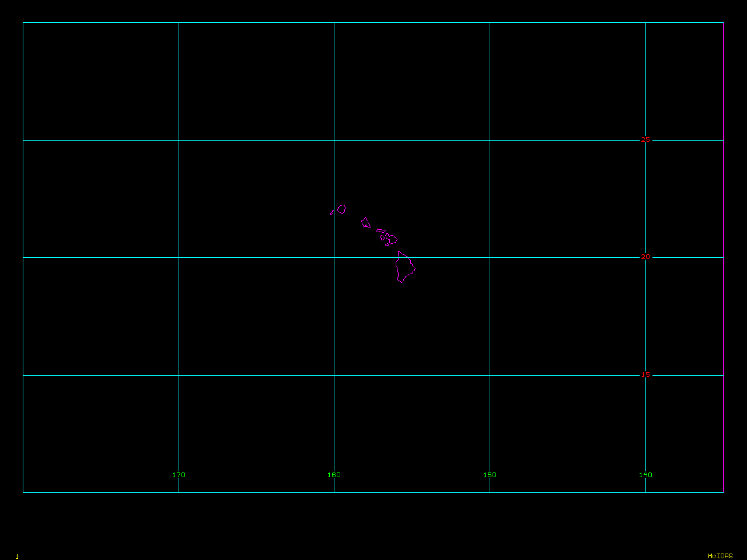747x560 pixels.
Task: Click the longitude label 150
Action: [x=490, y=475]
